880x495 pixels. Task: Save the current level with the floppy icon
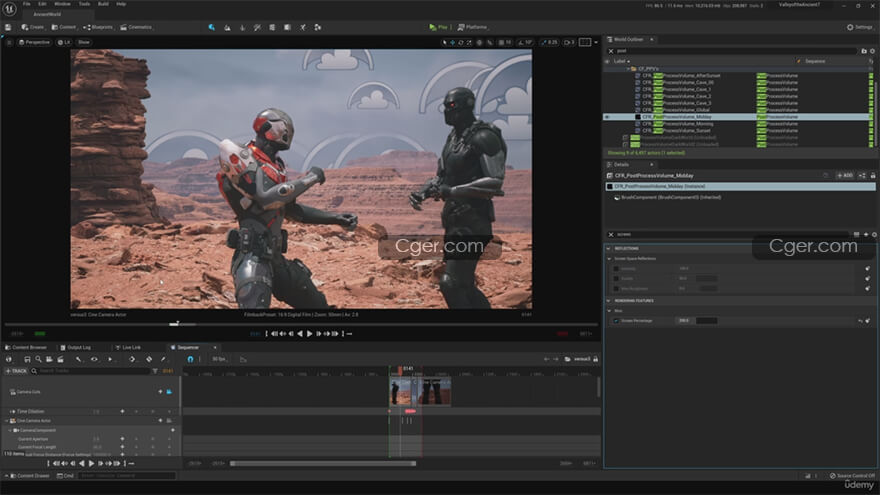[x=8, y=27]
